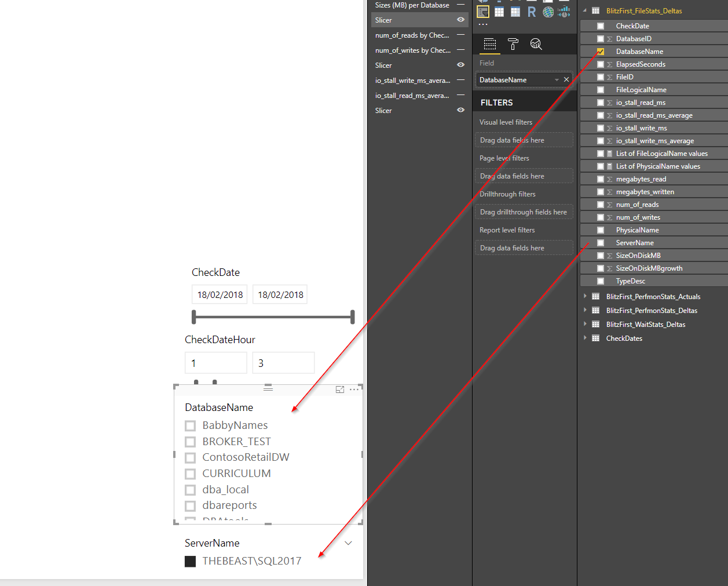The image size is (728, 586).
Task: Select num_of_reads by Chec... in selection list
Action: coord(412,35)
